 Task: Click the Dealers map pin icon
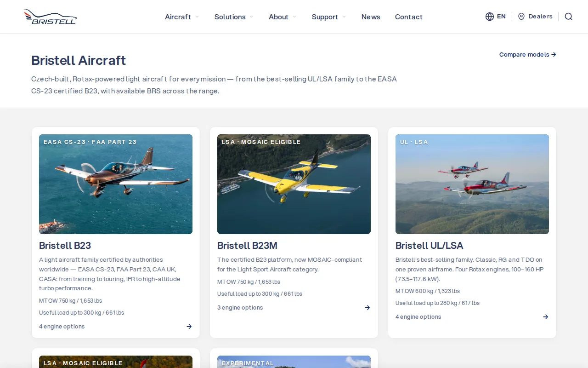click(521, 17)
